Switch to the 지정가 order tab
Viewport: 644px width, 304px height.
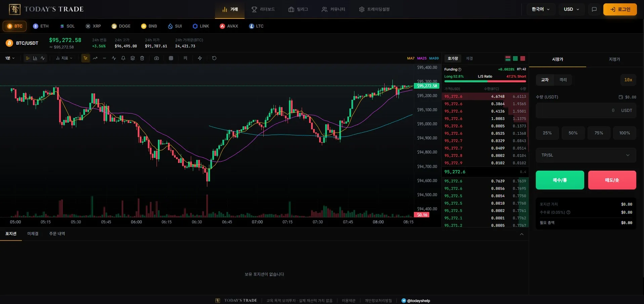[x=614, y=59]
